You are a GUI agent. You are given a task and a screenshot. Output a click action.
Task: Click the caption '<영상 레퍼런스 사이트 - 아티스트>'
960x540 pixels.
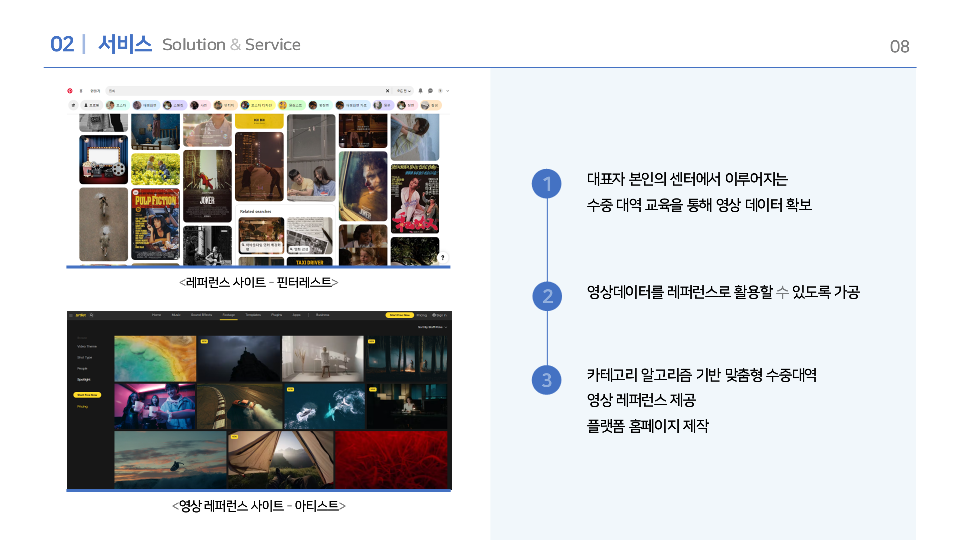tap(258, 506)
